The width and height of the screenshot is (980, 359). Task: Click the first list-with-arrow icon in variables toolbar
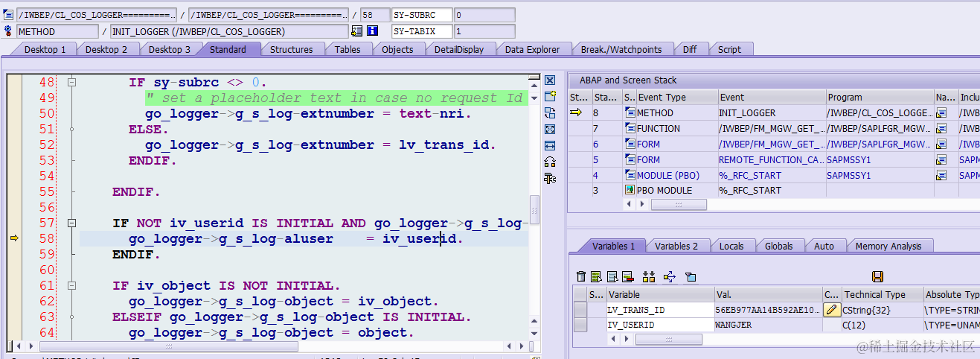pos(596,277)
